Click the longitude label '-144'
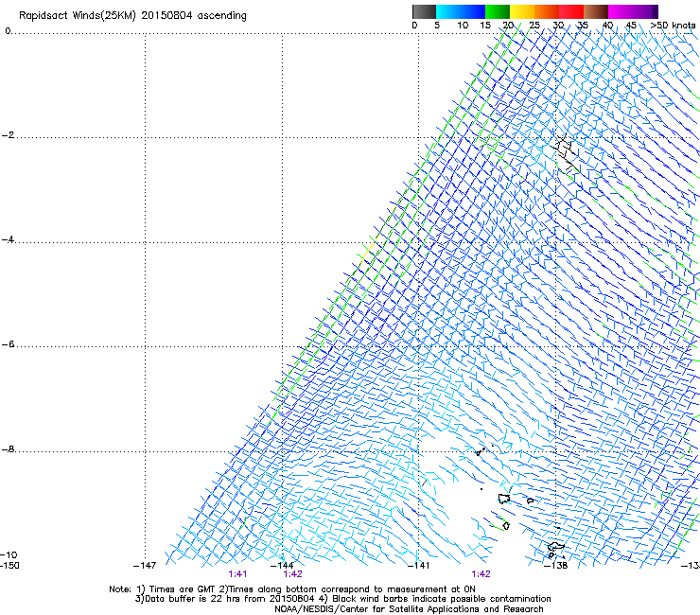The width and height of the screenshot is (700, 615). click(x=282, y=566)
